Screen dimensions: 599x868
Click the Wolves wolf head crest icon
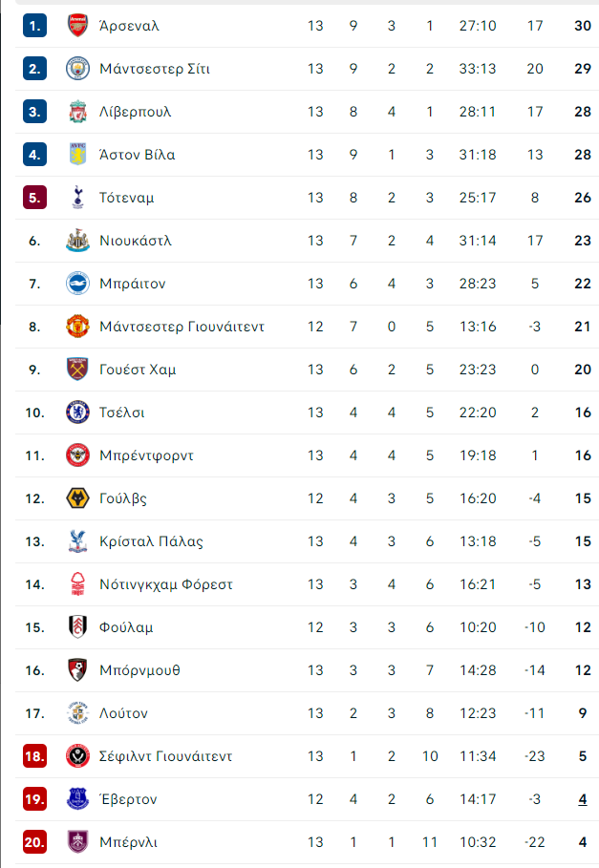click(77, 498)
